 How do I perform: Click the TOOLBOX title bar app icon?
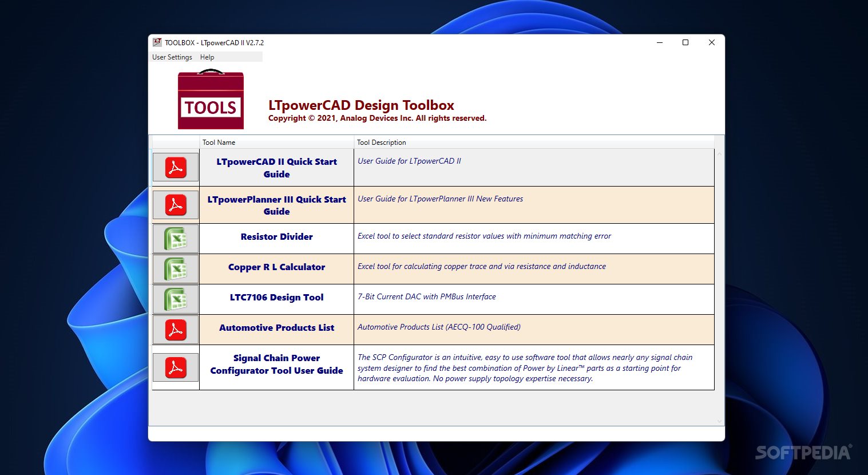[157, 42]
